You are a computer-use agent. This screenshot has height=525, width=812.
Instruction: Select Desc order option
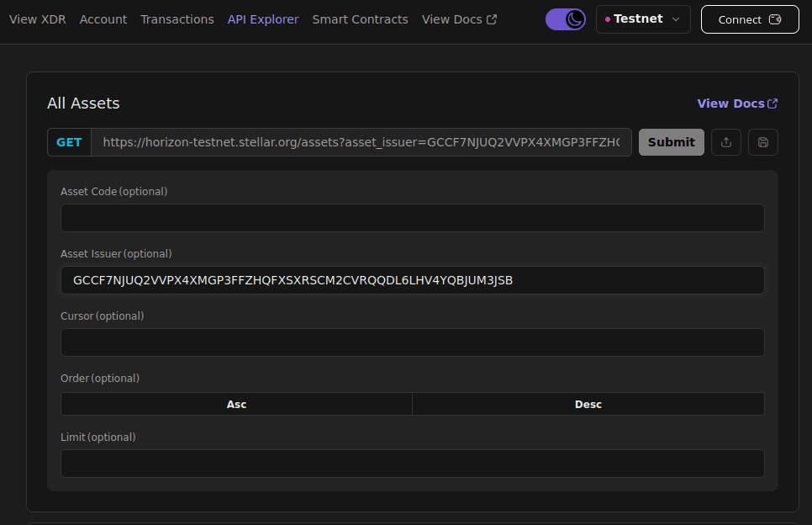point(588,404)
